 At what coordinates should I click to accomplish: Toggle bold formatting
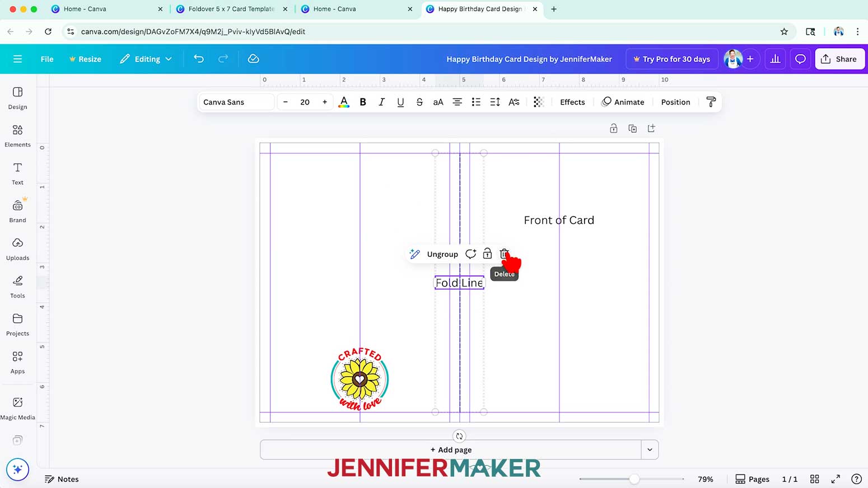(363, 102)
